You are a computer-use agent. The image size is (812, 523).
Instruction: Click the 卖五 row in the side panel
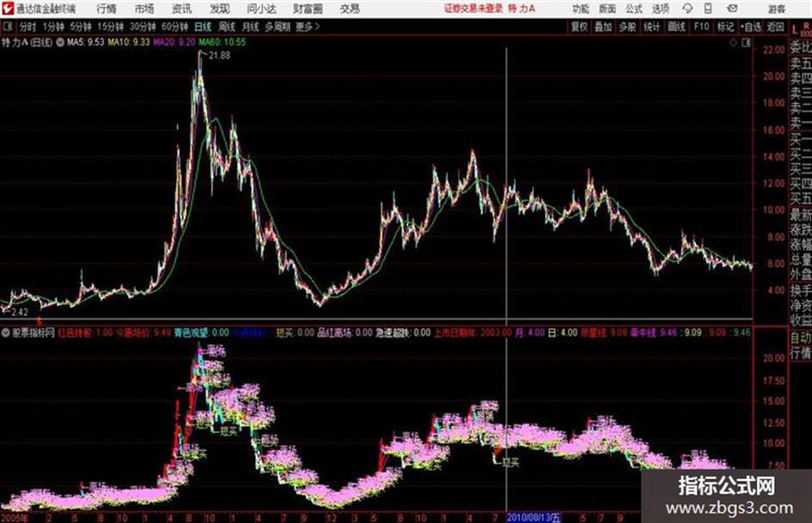pyautogui.click(x=801, y=64)
